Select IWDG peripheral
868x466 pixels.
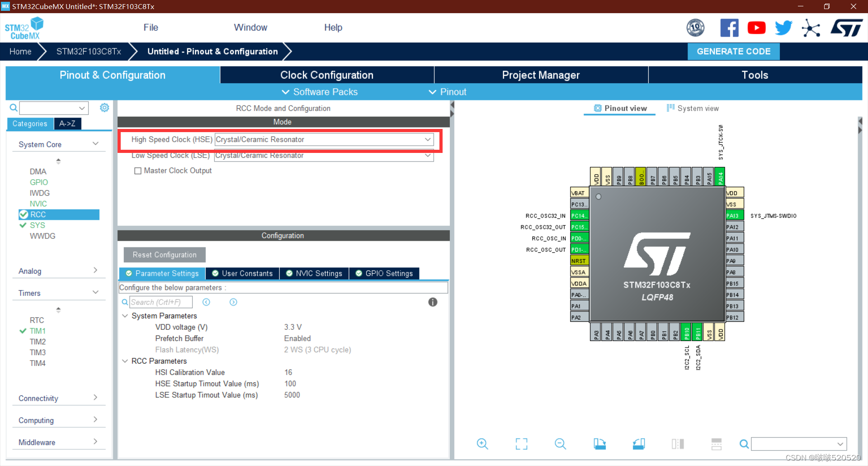click(x=40, y=193)
